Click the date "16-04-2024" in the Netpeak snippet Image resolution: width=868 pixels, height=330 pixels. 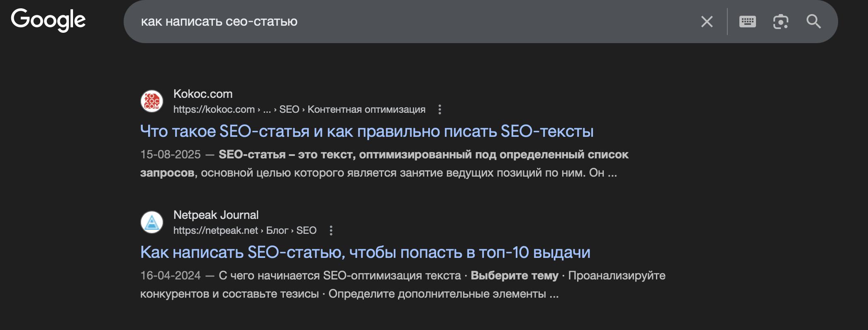(171, 276)
